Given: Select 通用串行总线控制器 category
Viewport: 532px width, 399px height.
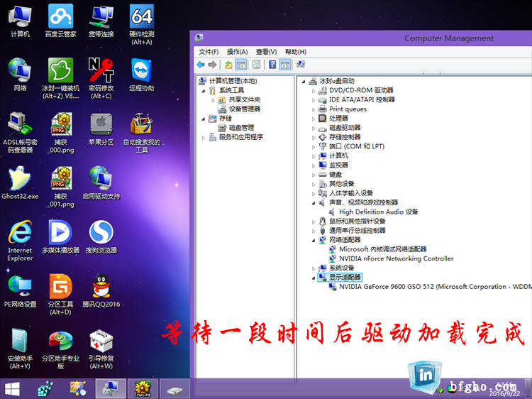Looking at the screenshot, I should pos(358,231).
